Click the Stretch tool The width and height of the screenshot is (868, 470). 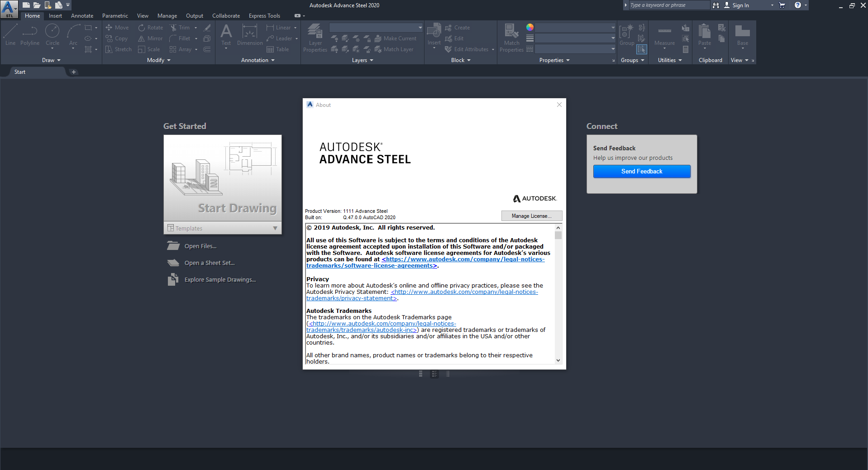coord(119,49)
